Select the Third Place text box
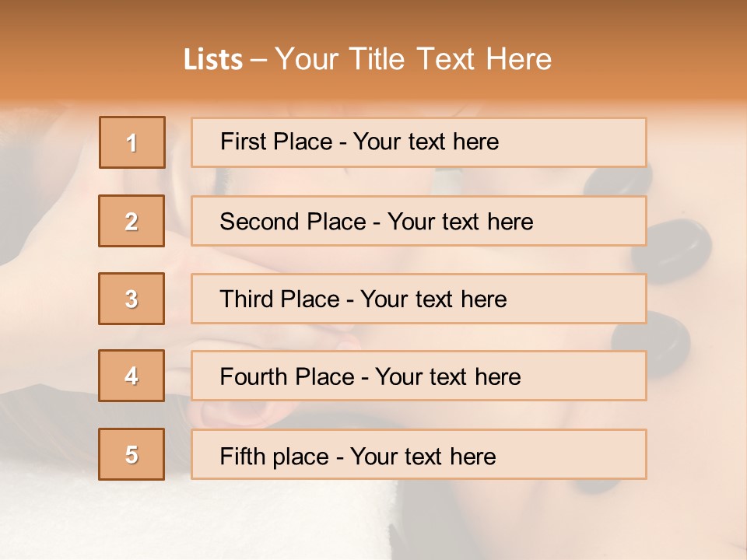 tap(419, 299)
